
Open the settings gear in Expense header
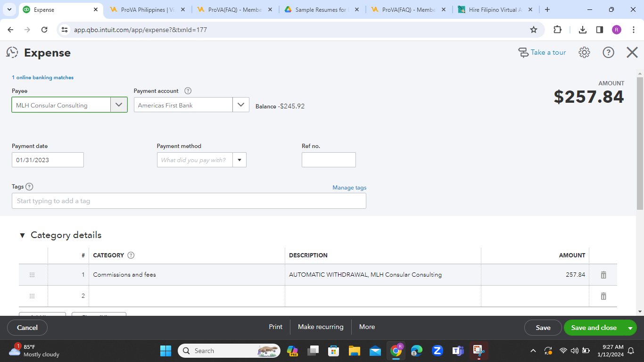584,52
